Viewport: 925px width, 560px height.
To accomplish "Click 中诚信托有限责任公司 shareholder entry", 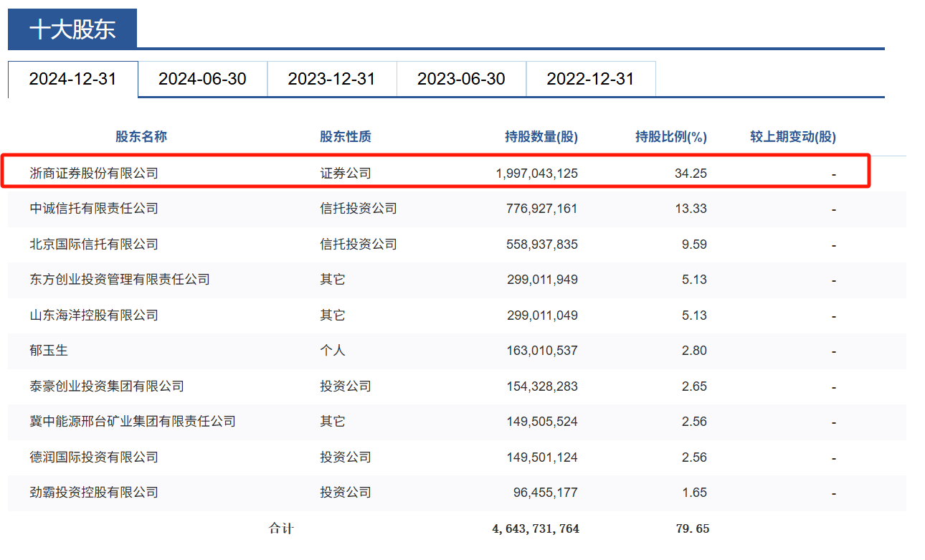I will [94, 209].
